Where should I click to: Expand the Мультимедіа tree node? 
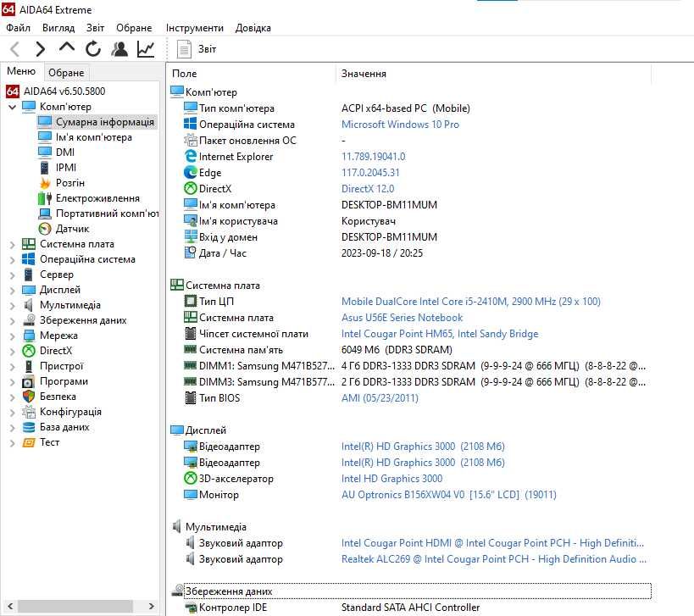(x=13, y=305)
